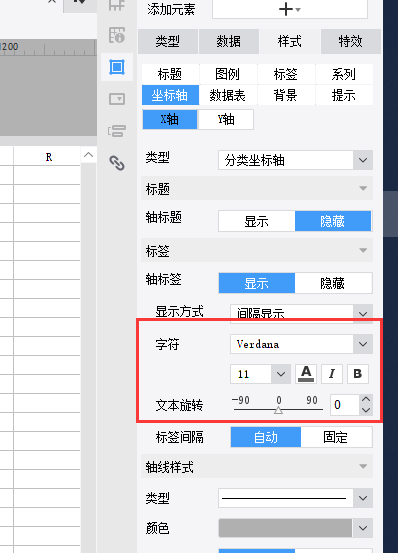Select the 标题 style section
This screenshot has width=398, height=553.
point(170,74)
